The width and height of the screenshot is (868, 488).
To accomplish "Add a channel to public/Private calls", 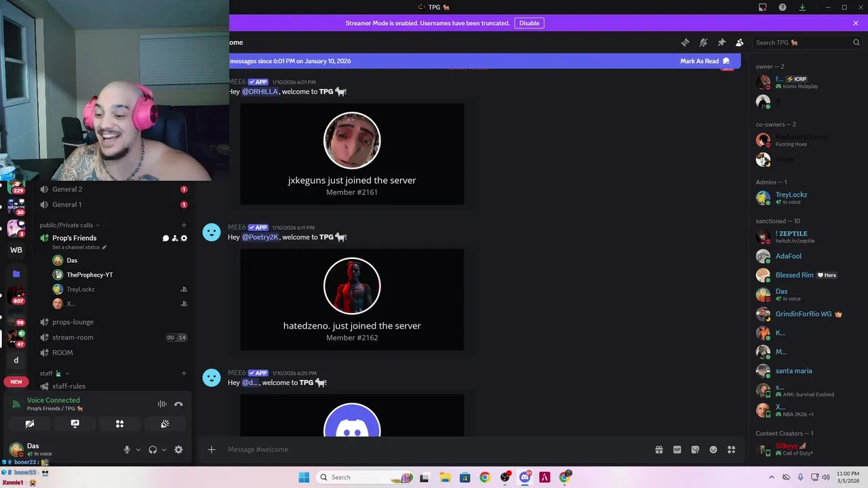I will coord(184,225).
